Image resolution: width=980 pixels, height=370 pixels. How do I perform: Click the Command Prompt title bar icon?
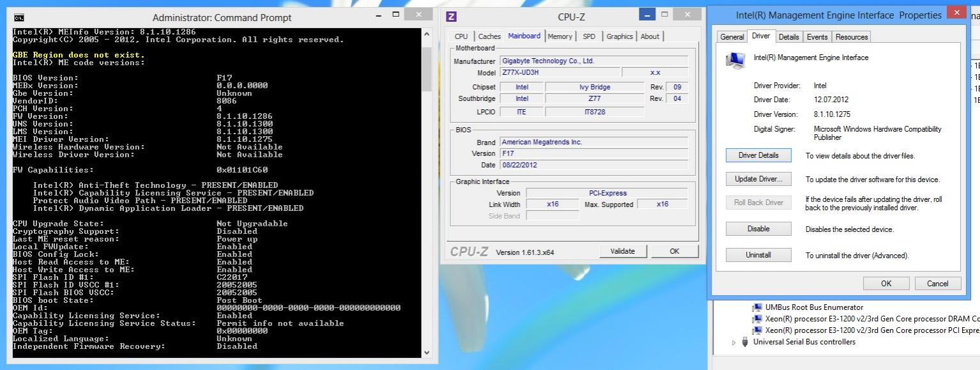point(19,17)
